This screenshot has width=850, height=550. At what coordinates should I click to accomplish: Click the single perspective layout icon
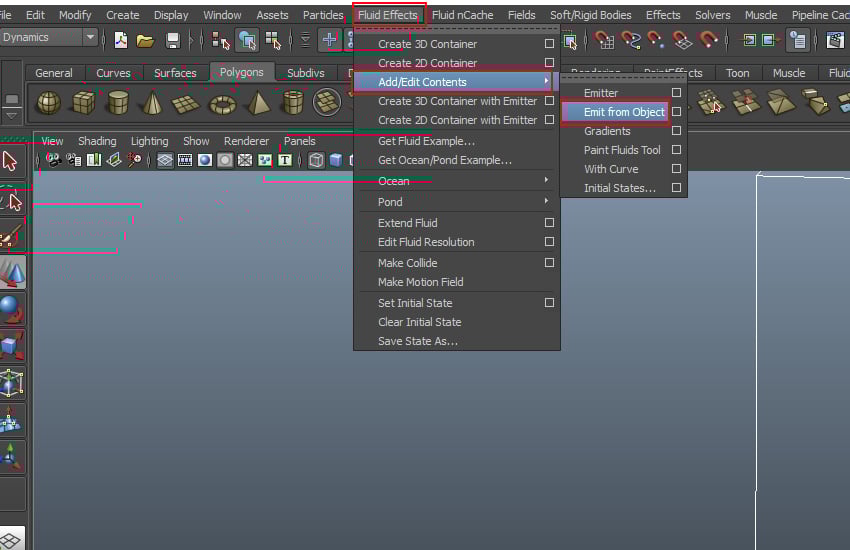(12, 538)
